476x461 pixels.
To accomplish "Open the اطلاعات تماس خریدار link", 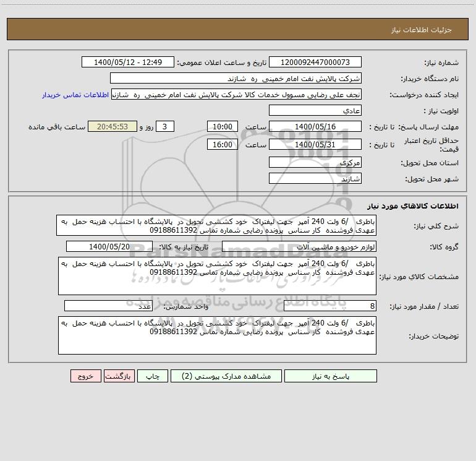I will tap(75, 95).
